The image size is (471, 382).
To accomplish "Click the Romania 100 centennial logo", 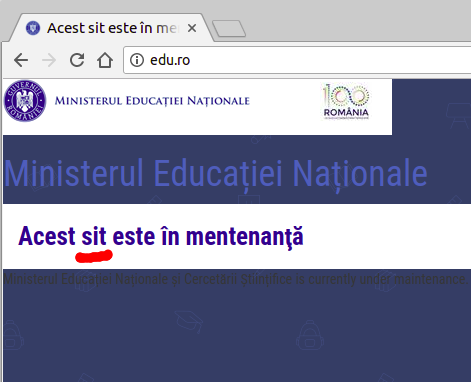I will pos(346,102).
